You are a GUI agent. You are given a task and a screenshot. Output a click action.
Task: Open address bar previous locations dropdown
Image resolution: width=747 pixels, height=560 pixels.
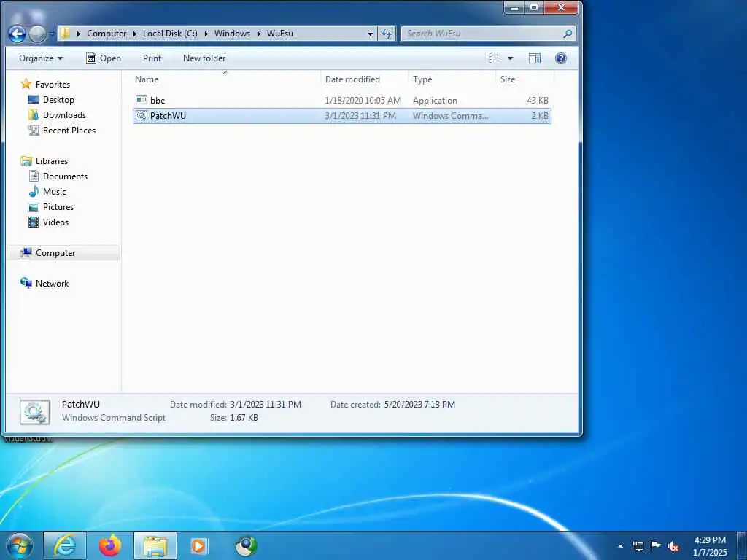point(370,34)
